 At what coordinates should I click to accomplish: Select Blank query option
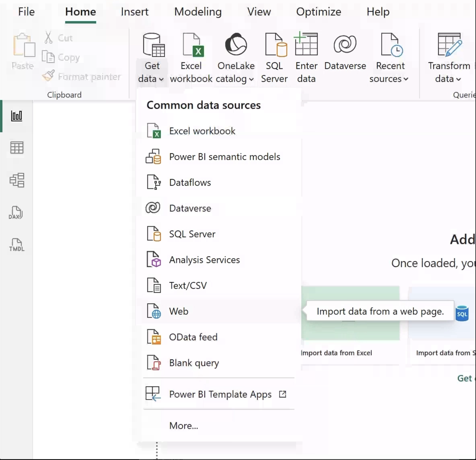click(219, 363)
